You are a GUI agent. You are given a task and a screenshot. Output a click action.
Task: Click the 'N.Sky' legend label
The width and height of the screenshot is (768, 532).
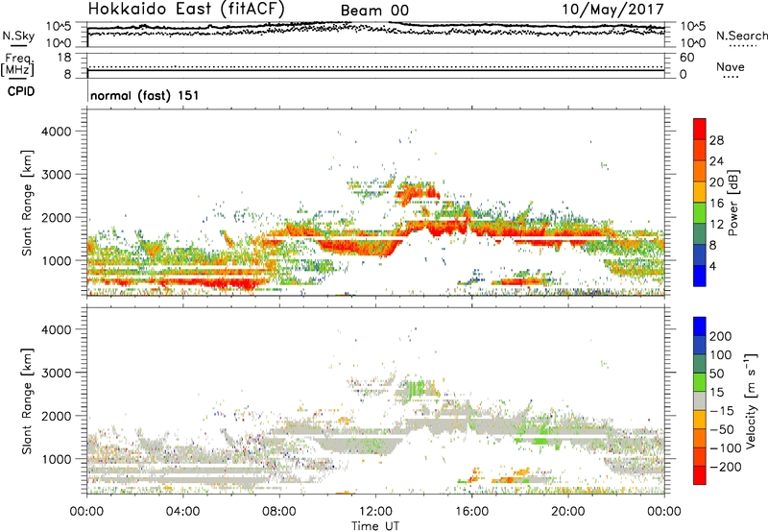click(18, 36)
